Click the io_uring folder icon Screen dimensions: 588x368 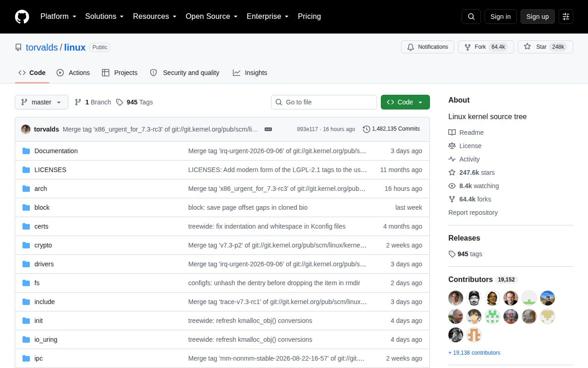click(x=26, y=339)
